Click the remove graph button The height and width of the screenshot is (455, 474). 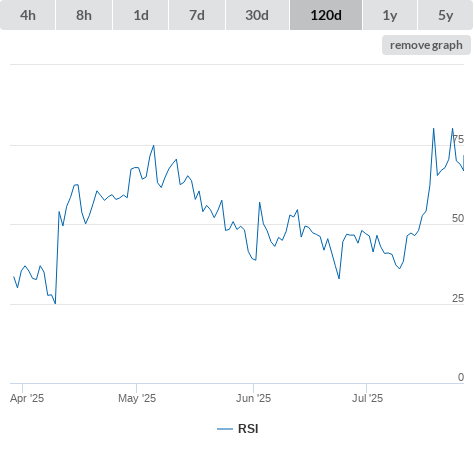pyautogui.click(x=426, y=45)
